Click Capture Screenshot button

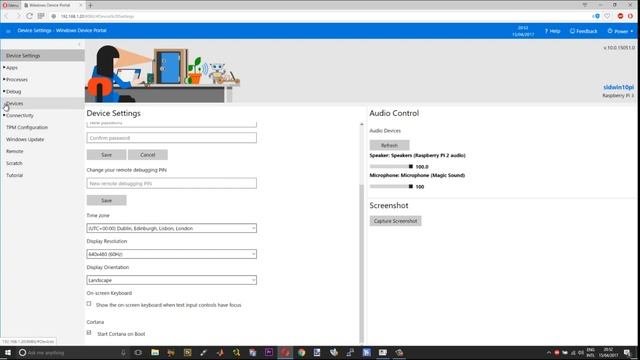point(396,221)
